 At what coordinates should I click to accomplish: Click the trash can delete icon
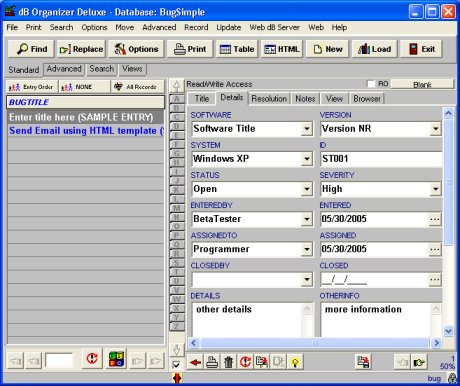pos(229,362)
